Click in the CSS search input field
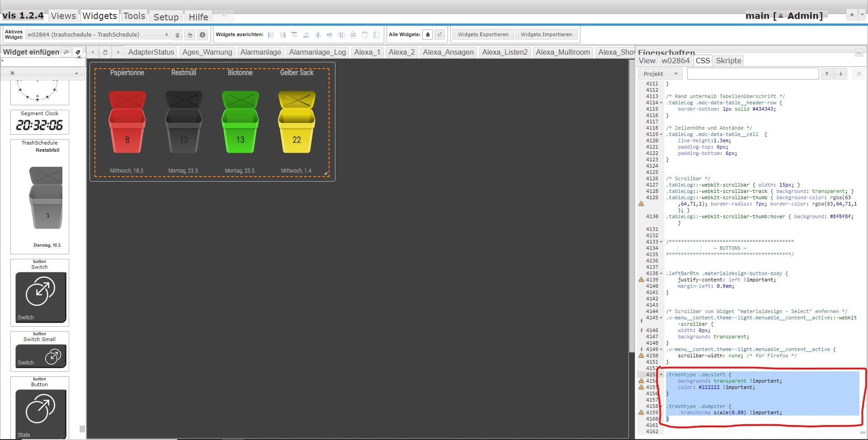 click(x=753, y=74)
